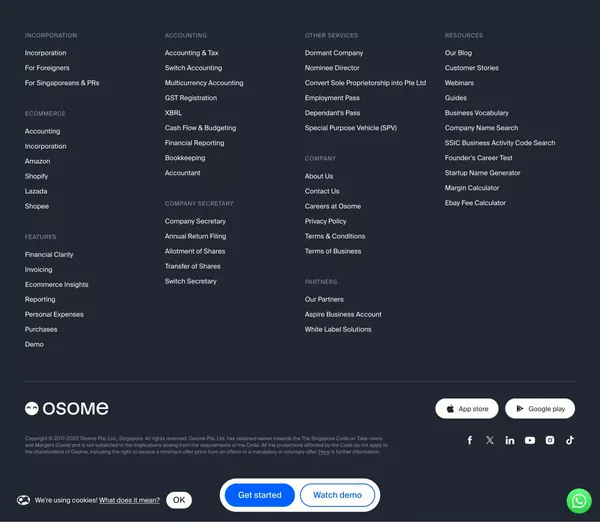Go to Amazon ecommerce link
Image resolution: width=600 pixels, height=525 pixels.
coord(38,161)
